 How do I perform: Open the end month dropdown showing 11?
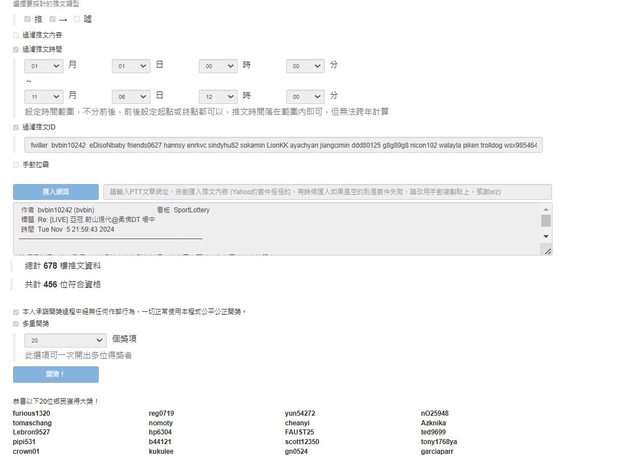click(43, 95)
